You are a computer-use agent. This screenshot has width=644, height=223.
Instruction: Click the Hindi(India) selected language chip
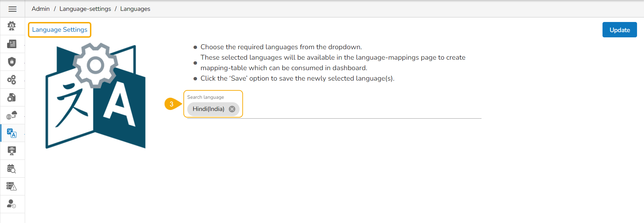pyautogui.click(x=209, y=109)
